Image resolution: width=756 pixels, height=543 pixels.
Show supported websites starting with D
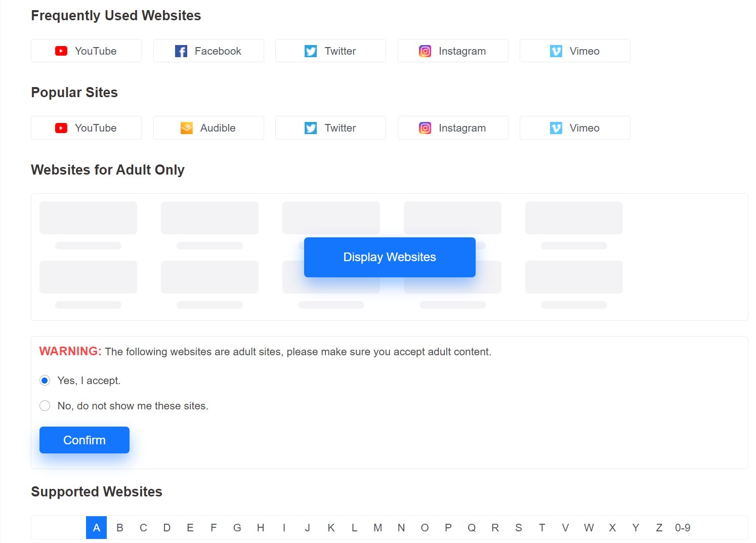point(167,528)
